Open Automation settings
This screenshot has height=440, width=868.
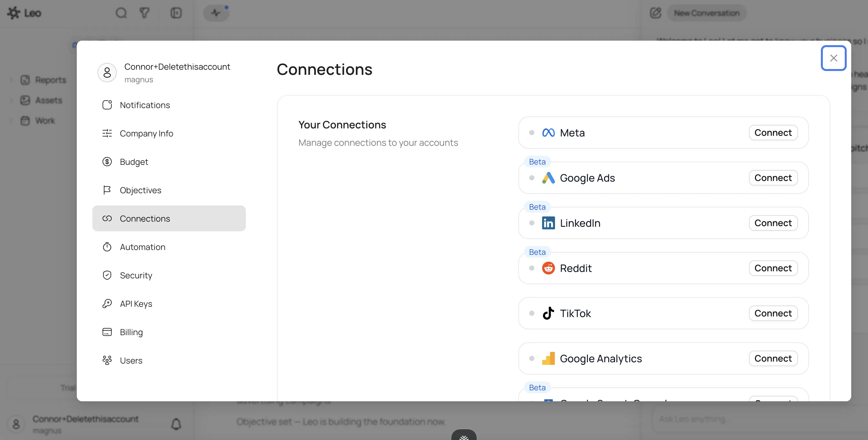click(169, 247)
